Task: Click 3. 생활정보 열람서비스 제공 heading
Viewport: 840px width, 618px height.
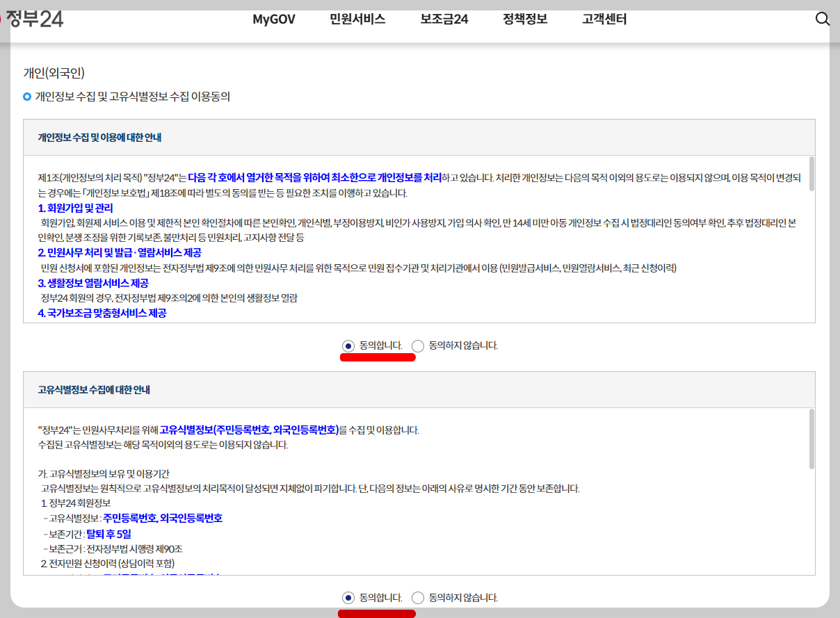Action: coord(92,284)
